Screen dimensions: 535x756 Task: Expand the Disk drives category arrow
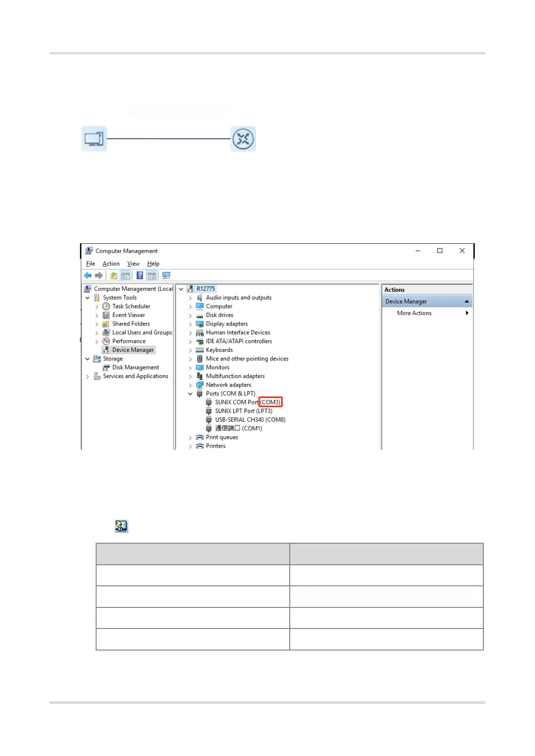pyautogui.click(x=190, y=315)
